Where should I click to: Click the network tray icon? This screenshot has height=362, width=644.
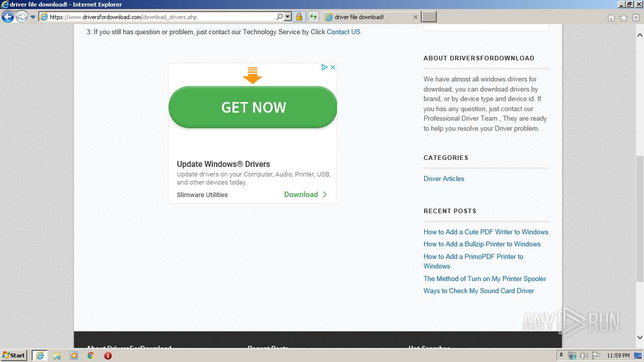572,355
